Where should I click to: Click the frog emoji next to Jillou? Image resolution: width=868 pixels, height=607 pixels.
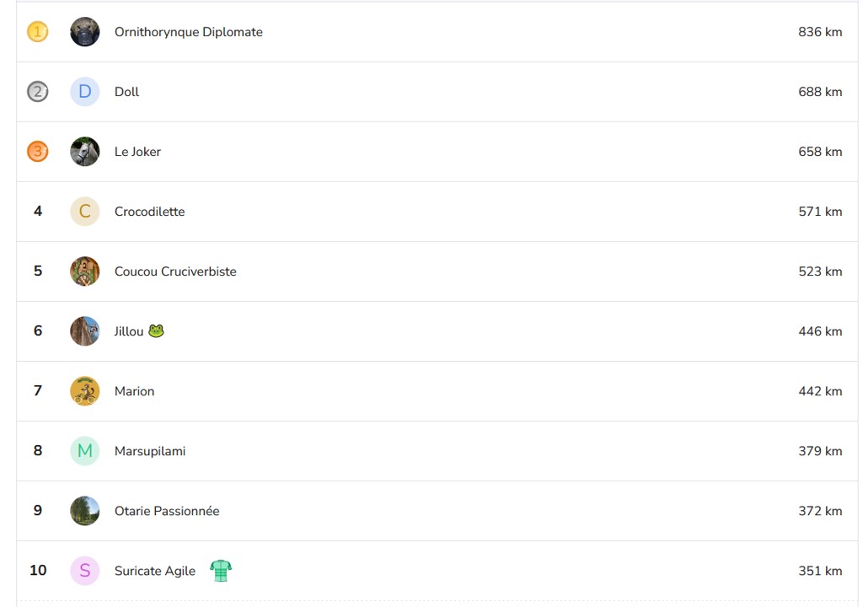(156, 331)
